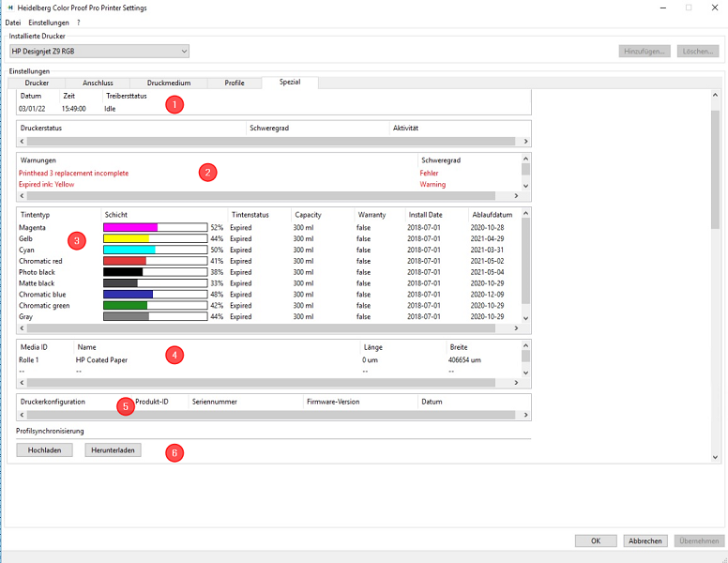Switch to the Anschluss tab
Viewport: 728px width, 563px height.
pyautogui.click(x=98, y=83)
